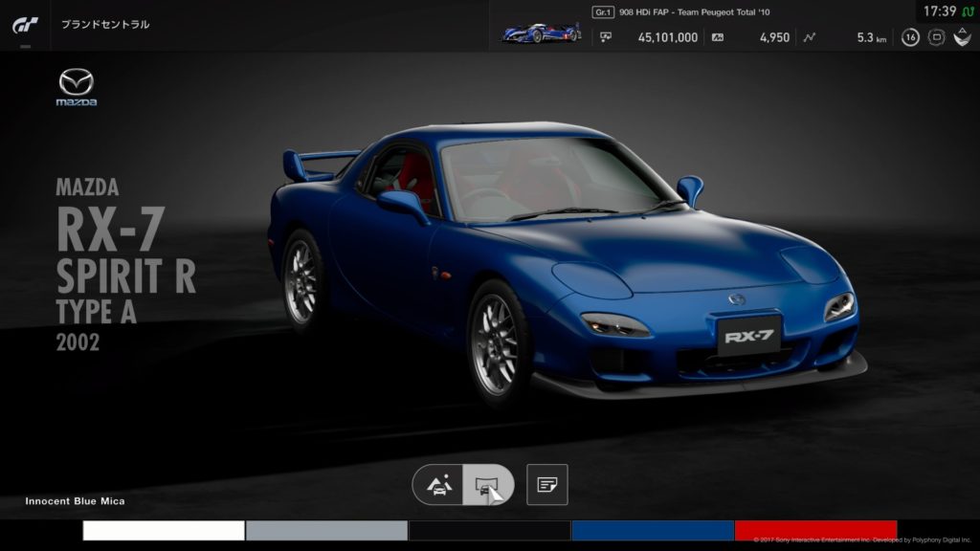This screenshot has height=551, width=980.
Task: Click the 4,950 mileage points value
Action: (774, 37)
